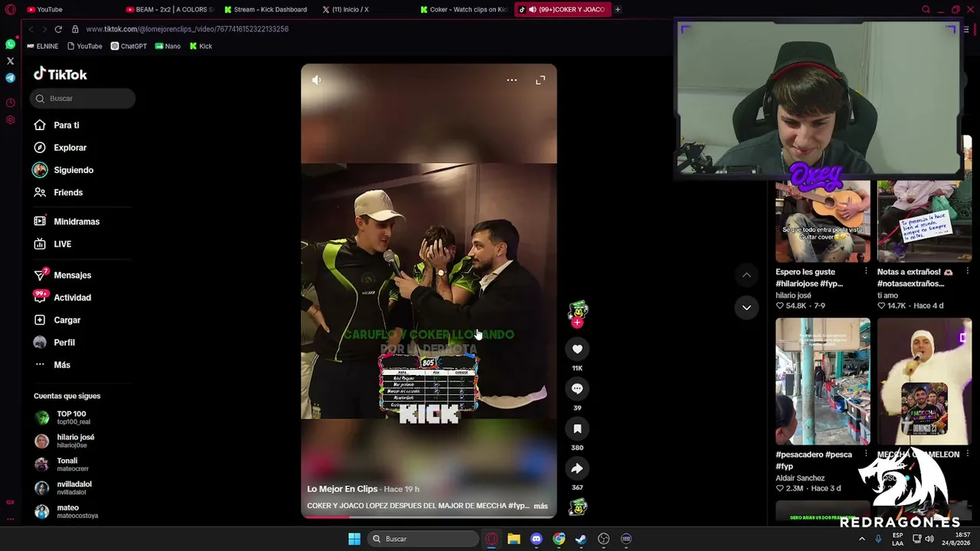This screenshot has height=551, width=980.
Task: Go to the previous video with up arrow
Action: [746, 275]
